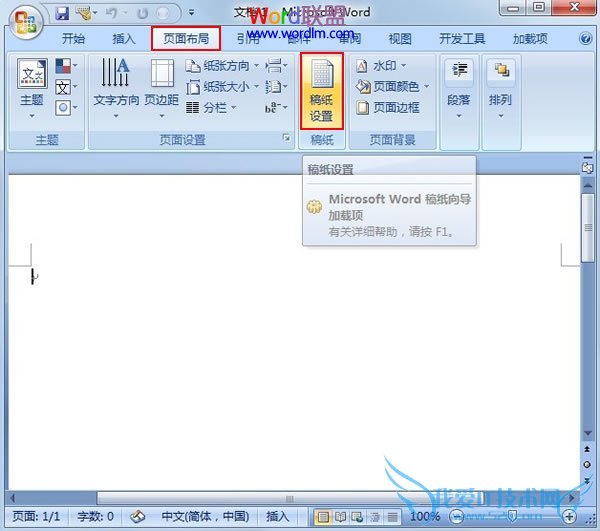Toggle the Insert (插入) overtype mode
Screen dimensions: 600x531
click(x=277, y=517)
